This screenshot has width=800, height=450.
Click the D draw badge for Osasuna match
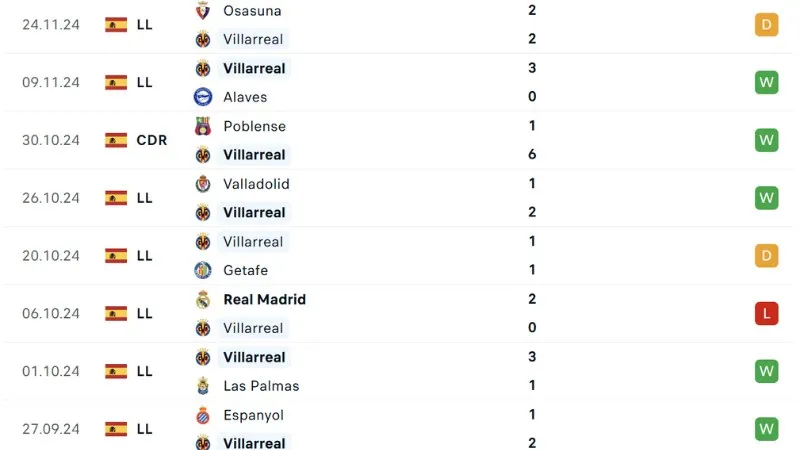coord(766,25)
